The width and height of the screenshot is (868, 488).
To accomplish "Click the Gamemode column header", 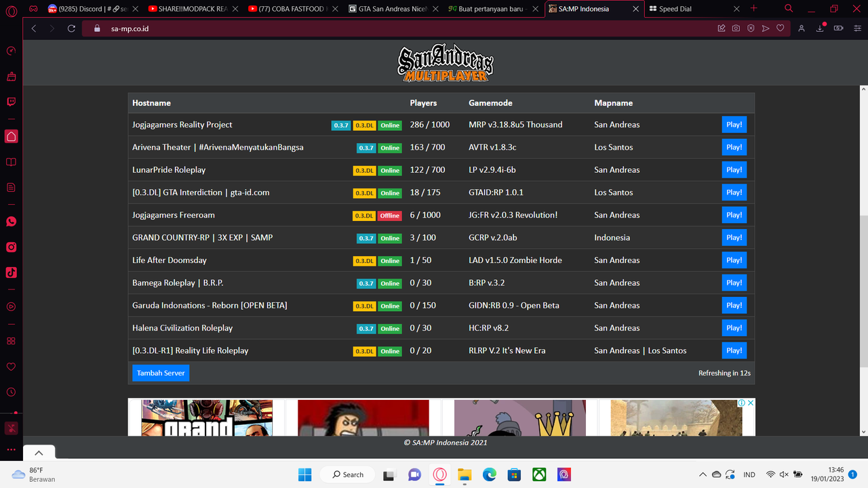I will pyautogui.click(x=490, y=103).
